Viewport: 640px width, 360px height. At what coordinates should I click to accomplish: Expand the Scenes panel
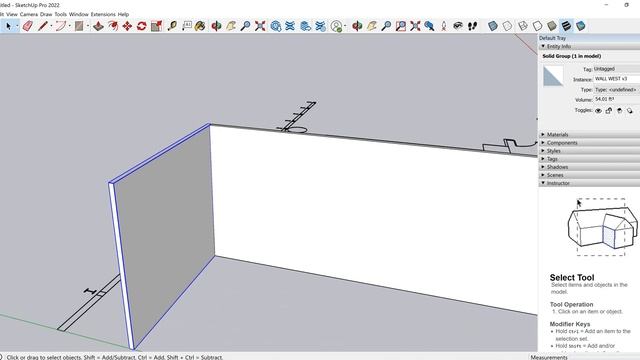coord(589,175)
